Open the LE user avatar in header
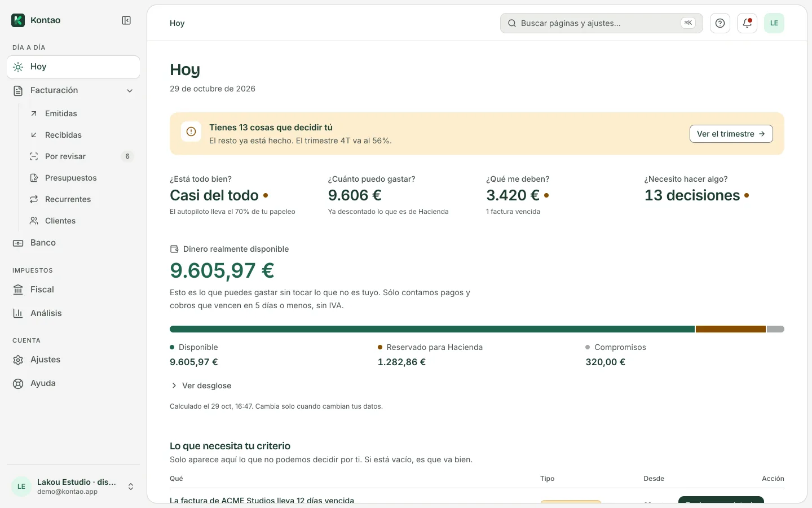Image resolution: width=812 pixels, height=508 pixels. coord(774,23)
